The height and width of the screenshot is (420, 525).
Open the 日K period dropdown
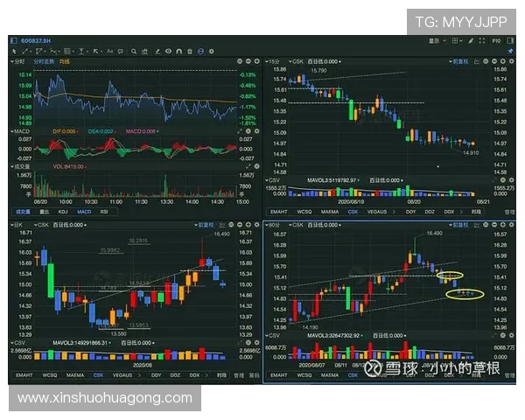point(16,225)
